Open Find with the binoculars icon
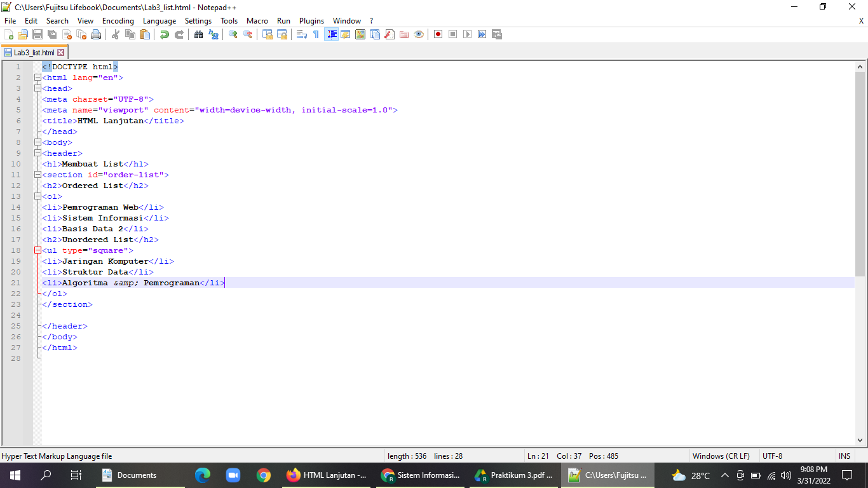 coord(199,34)
